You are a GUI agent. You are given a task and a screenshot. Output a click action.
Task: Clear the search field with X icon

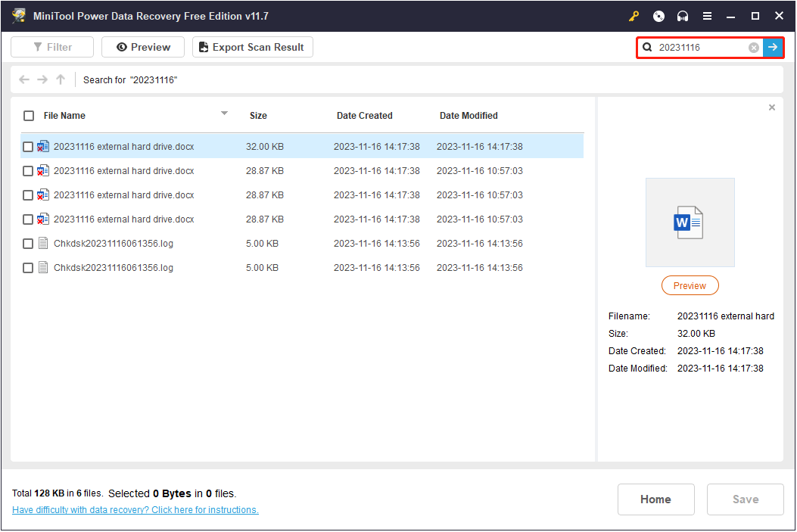754,48
